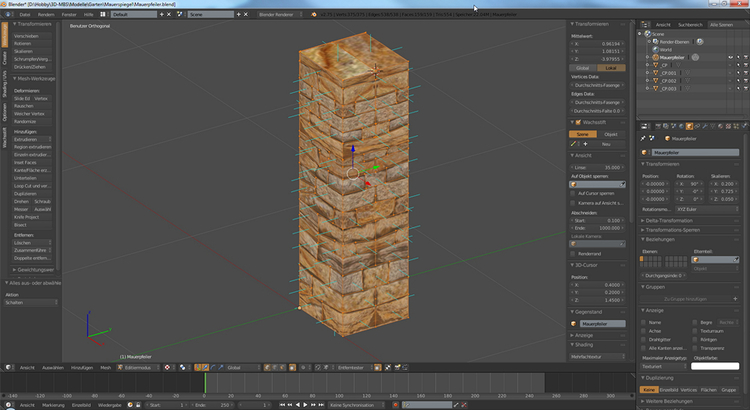The image size is (750, 410).
Task: Toggle renderability camera for _CP.003
Action: click(746, 89)
